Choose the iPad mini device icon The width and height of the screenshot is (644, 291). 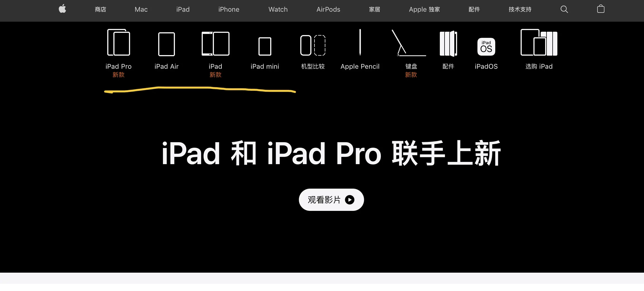(265, 46)
